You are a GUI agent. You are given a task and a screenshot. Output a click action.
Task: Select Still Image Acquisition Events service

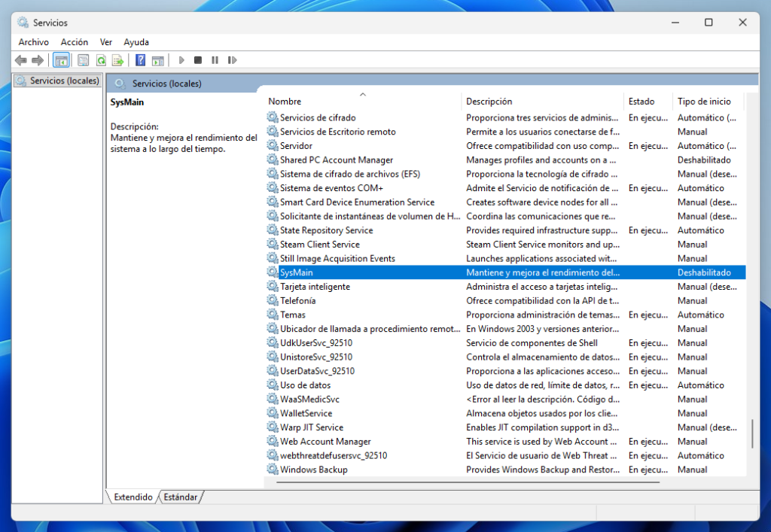506,258
